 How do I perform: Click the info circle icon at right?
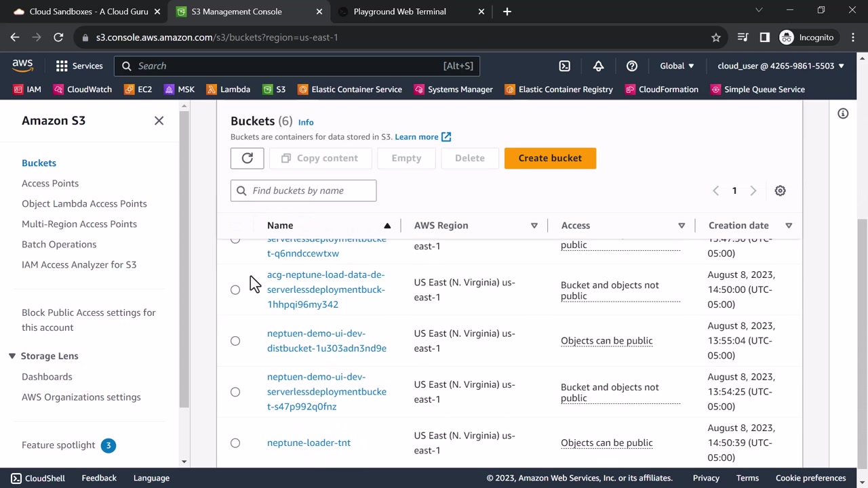(843, 114)
